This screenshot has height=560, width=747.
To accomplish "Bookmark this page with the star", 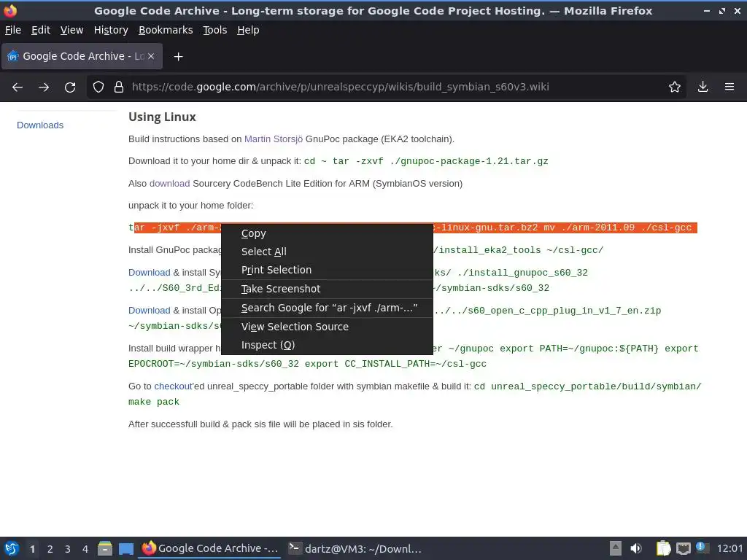I will tap(675, 87).
